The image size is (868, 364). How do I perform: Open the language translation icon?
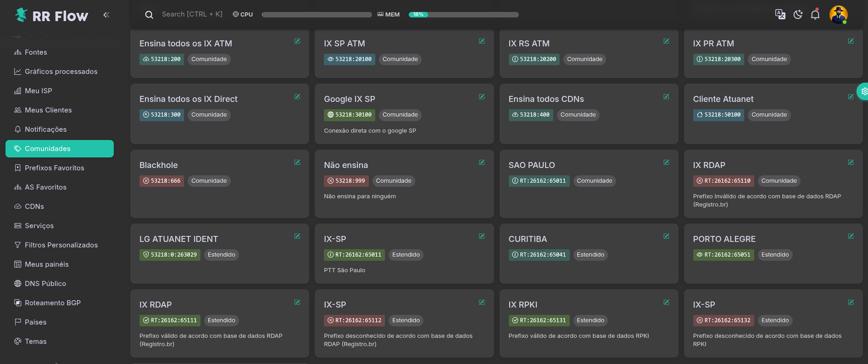pyautogui.click(x=780, y=14)
